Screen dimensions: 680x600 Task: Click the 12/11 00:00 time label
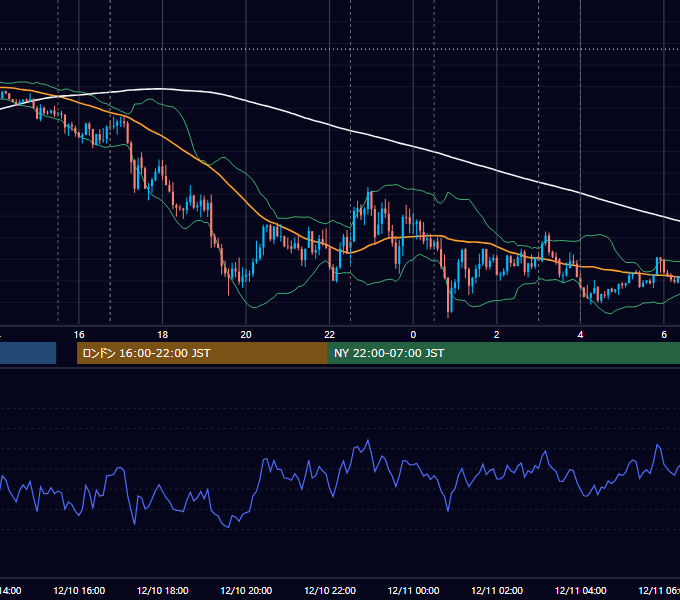[413, 590]
